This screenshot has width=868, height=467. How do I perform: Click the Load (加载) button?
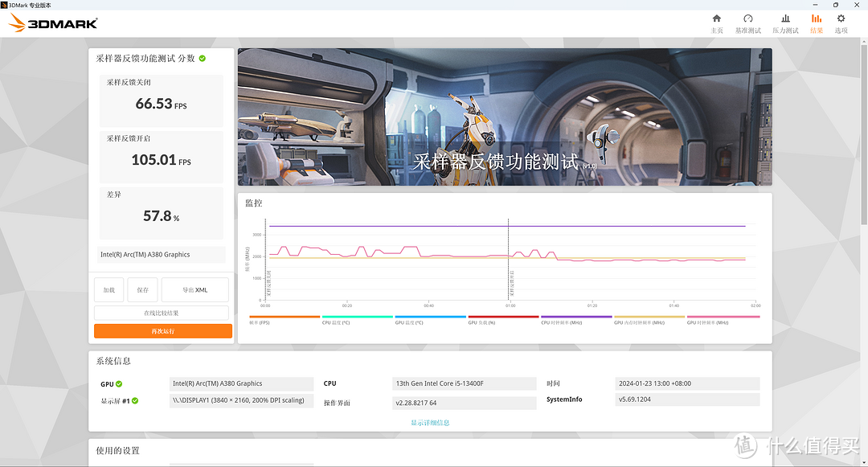(x=109, y=290)
